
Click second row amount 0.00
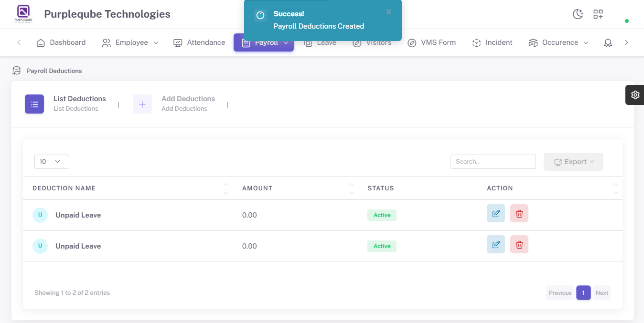(x=249, y=246)
